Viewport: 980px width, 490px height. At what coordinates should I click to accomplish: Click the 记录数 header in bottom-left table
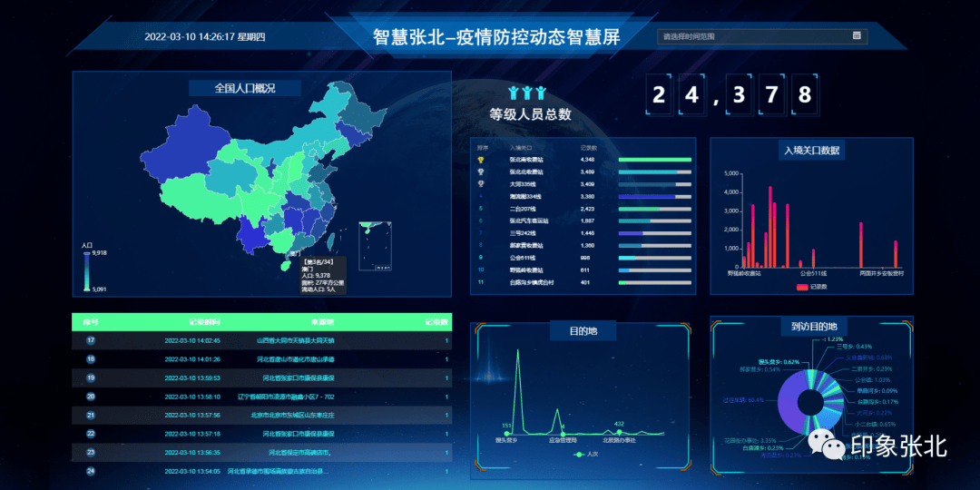pos(436,322)
